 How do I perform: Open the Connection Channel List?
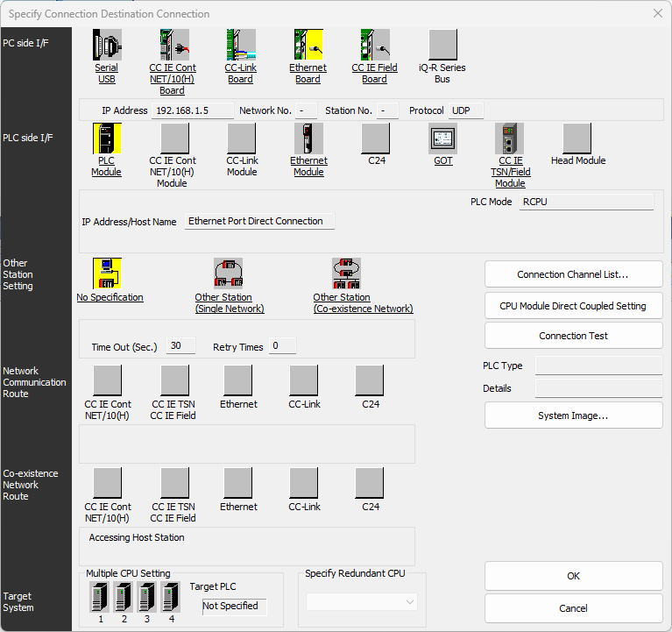pyautogui.click(x=573, y=274)
